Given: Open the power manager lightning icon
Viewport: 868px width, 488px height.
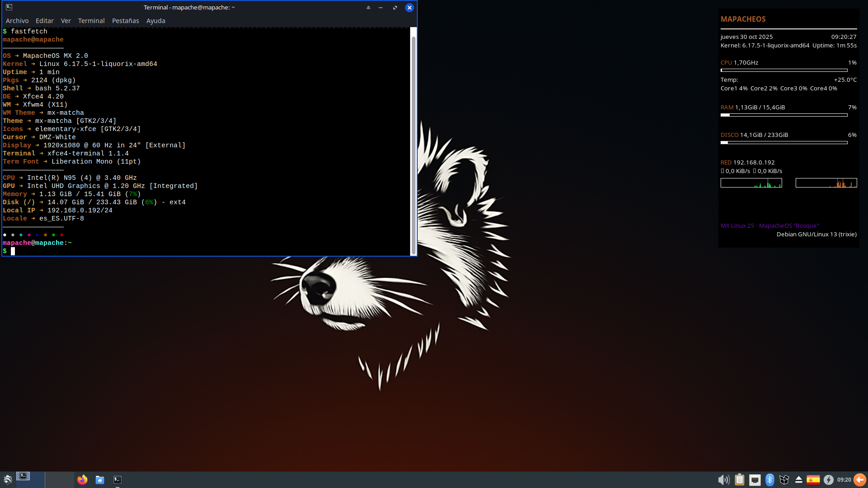Looking at the screenshot, I should click(829, 480).
